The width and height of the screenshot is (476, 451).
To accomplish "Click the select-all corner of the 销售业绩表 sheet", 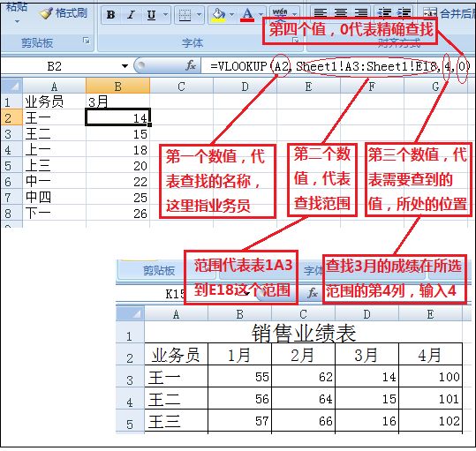I will coord(130,313).
